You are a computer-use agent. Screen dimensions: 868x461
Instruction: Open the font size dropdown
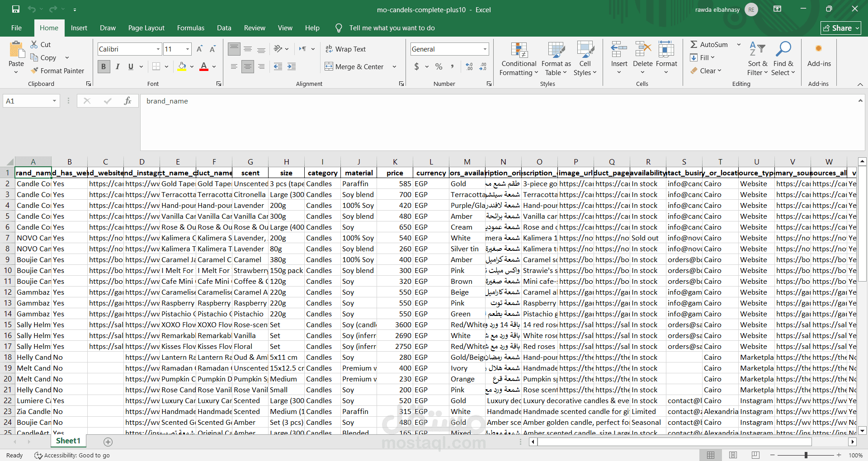[x=188, y=49]
